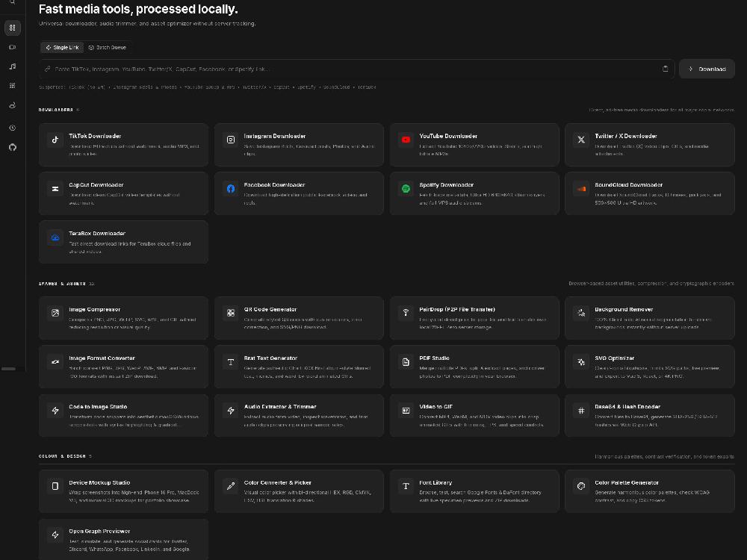Open the TikTok Downloader tool icon
Screen dimensions: 747x560
55,140
